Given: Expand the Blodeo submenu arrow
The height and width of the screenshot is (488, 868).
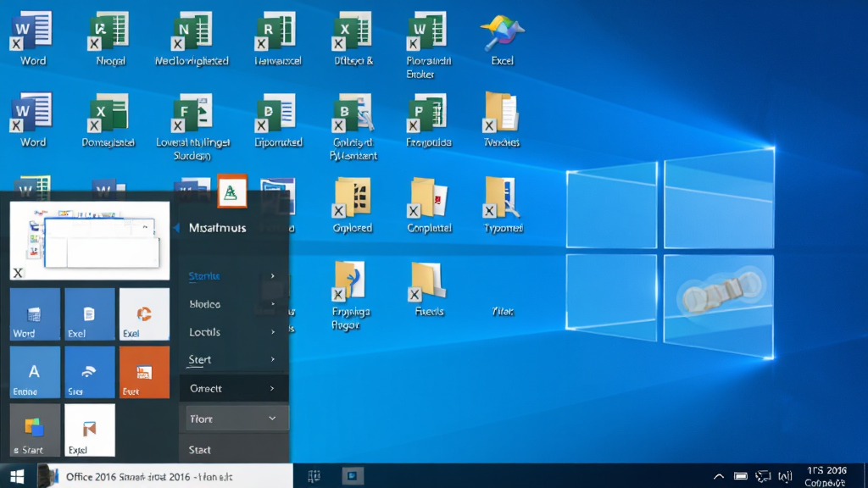Looking at the screenshot, I should (x=272, y=304).
